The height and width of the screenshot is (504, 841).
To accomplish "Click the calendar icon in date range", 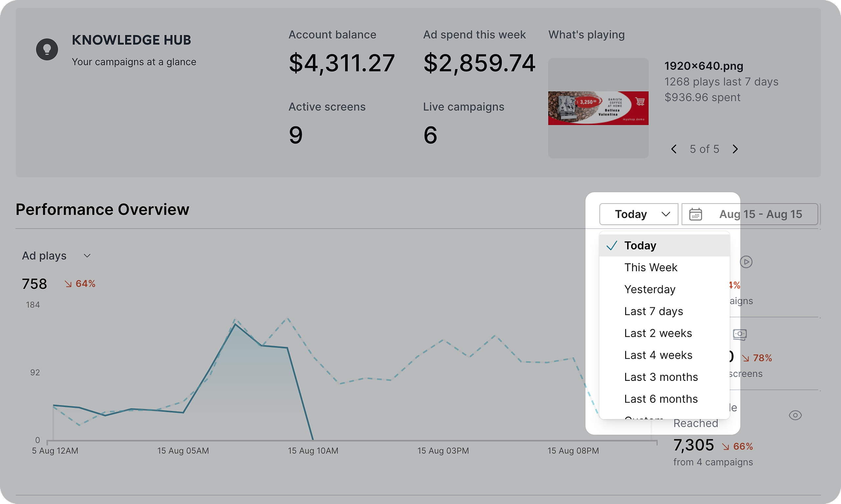I will point(695,214).
